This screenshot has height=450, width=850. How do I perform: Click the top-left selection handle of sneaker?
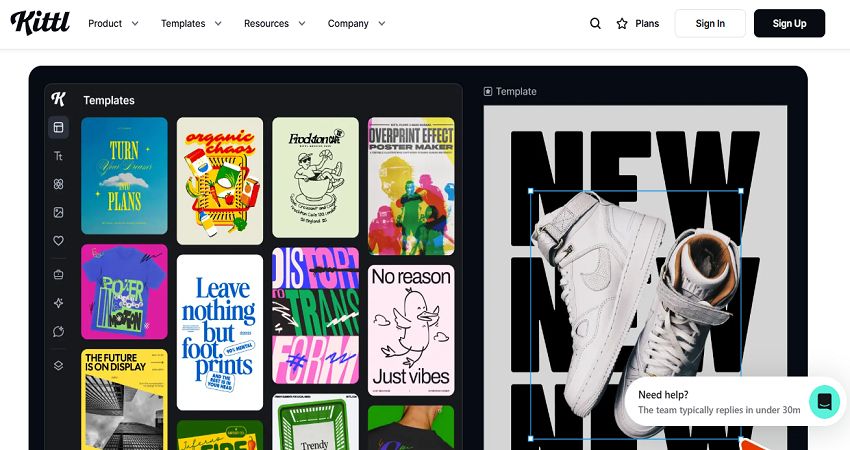pos(531,191)
